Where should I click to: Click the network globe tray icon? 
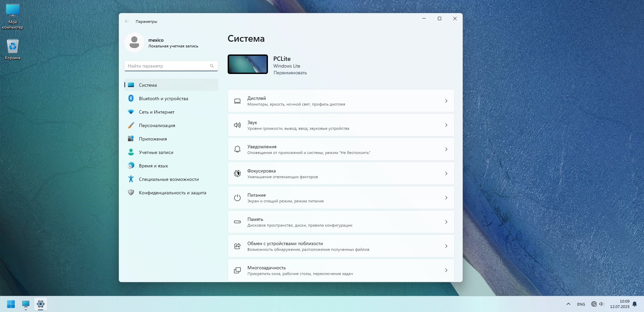[594, 304]
